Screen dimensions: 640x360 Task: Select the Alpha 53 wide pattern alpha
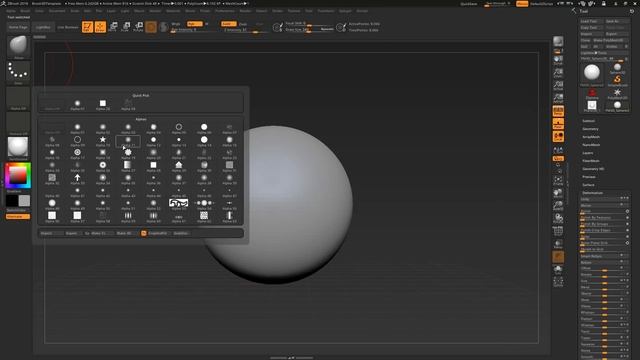[179, 204]
